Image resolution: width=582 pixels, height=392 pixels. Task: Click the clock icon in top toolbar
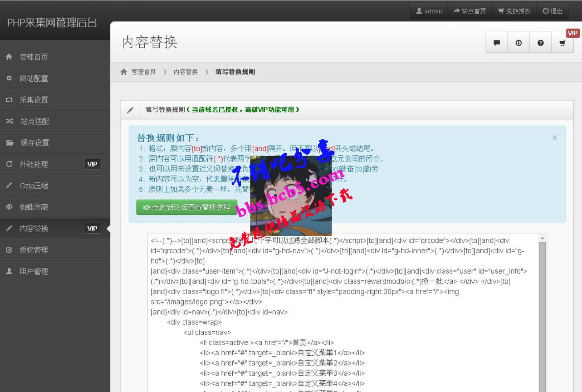click(x=518, y=43)
